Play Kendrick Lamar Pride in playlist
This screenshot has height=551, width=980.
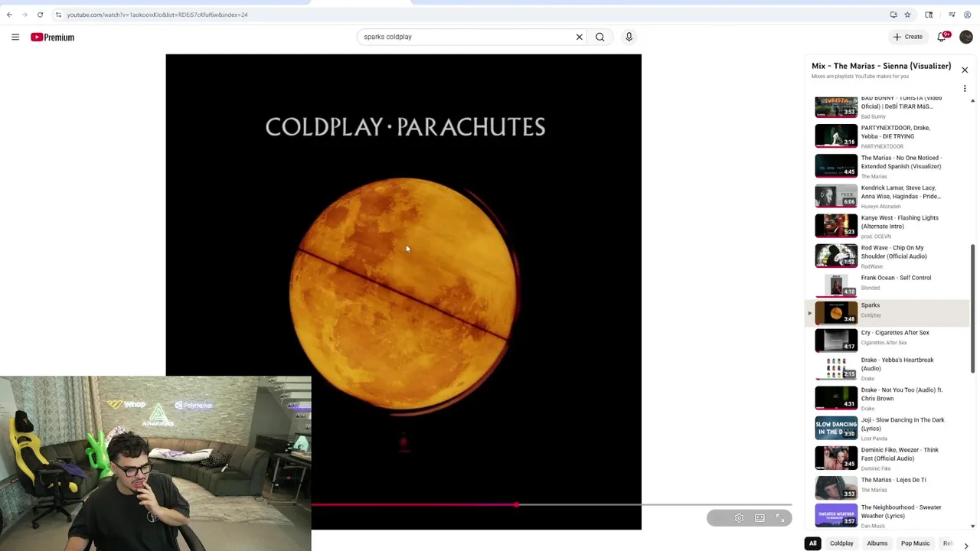click(888, 196)
